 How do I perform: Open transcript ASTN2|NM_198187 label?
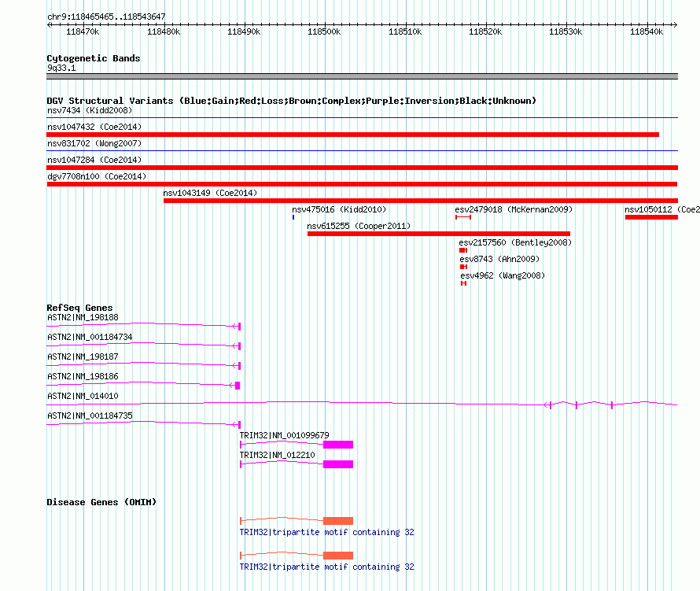tap(83, 357)
